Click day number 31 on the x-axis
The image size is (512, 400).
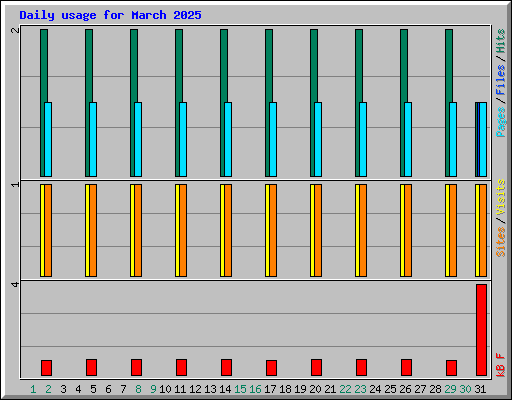click(480, 389)
